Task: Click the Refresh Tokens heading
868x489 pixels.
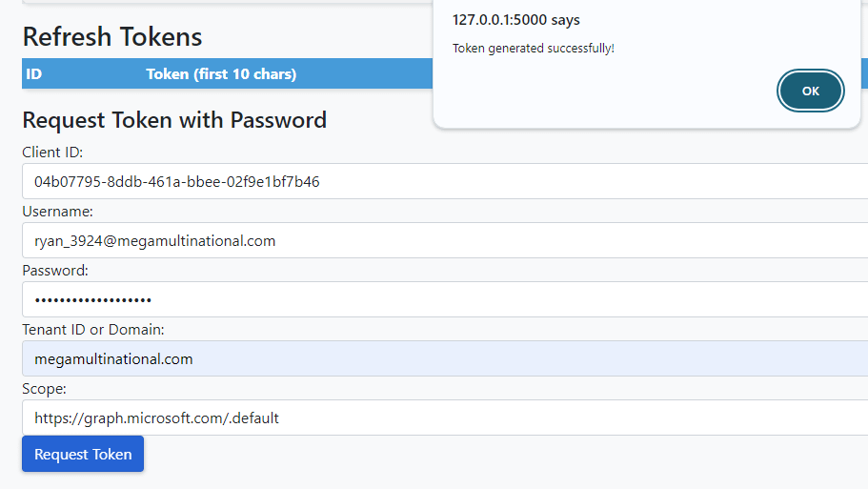Action: coord(112,37)
